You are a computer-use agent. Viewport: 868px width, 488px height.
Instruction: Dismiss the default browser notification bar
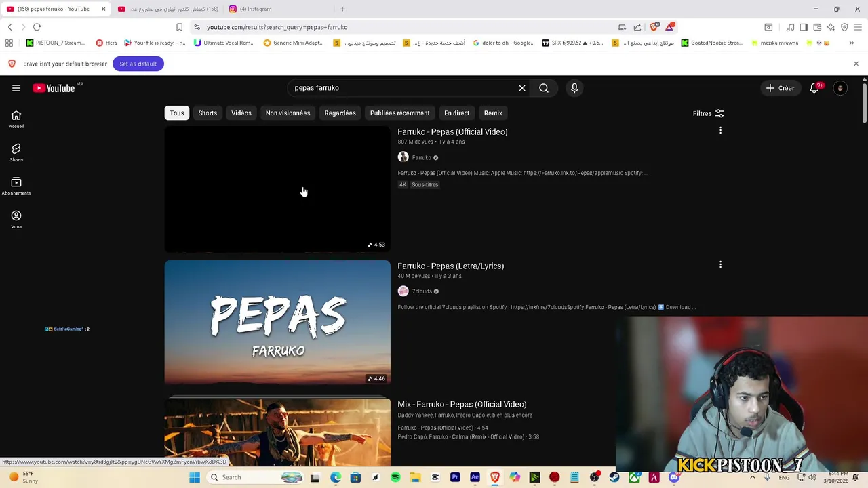click(x=856, y=64)
